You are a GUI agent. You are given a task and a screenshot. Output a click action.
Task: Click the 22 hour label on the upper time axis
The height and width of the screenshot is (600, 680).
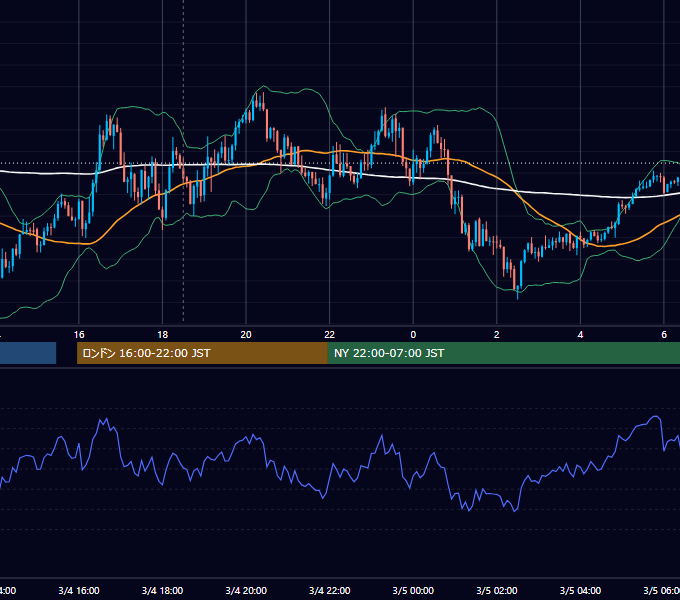(330, 335)
